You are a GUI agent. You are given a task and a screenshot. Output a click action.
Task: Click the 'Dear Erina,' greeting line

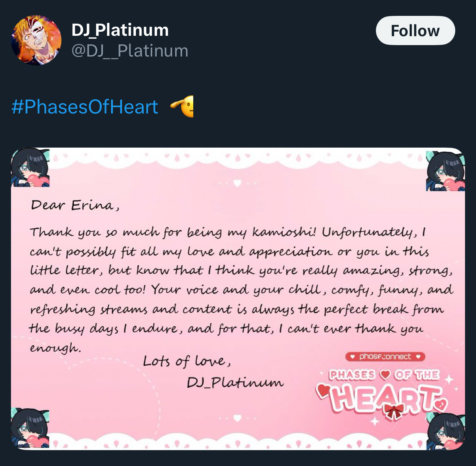[75, 205]
